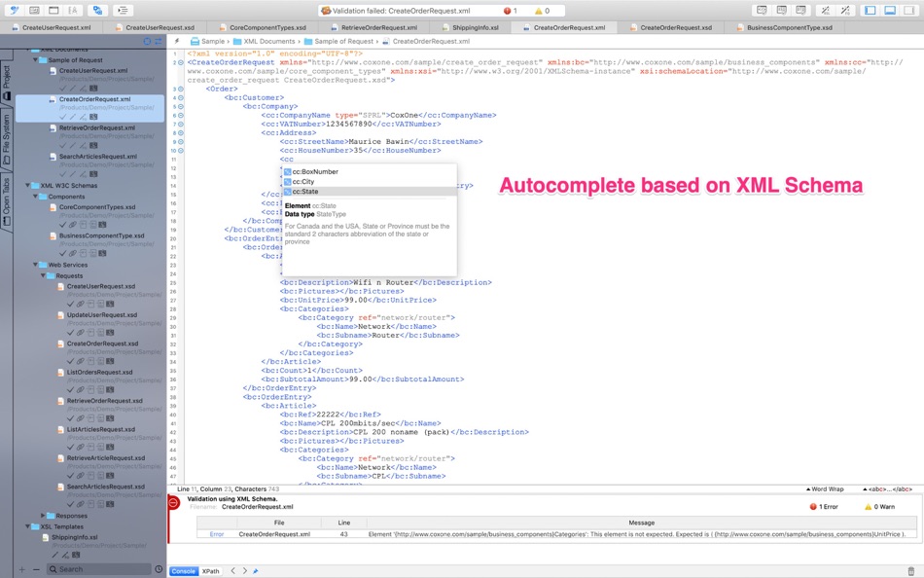Toggle Word Wrap in status bar
Image resolution: width=924 pixels, height=578 pixels.
coord(825,488)
